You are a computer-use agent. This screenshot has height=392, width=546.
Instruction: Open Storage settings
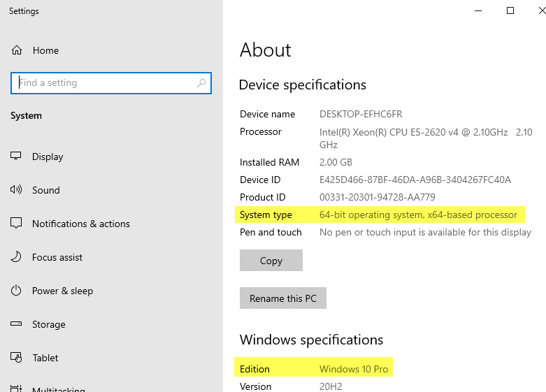click(x=49, y=324)
